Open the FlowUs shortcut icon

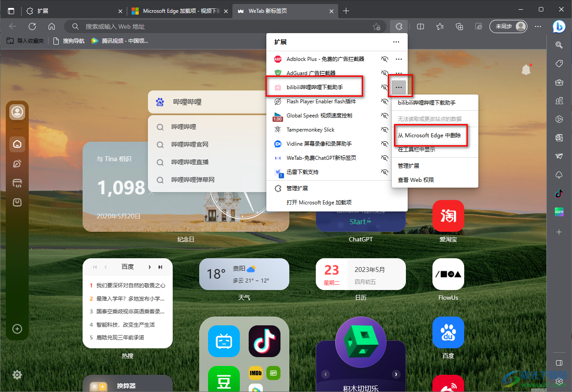[448, 274]
